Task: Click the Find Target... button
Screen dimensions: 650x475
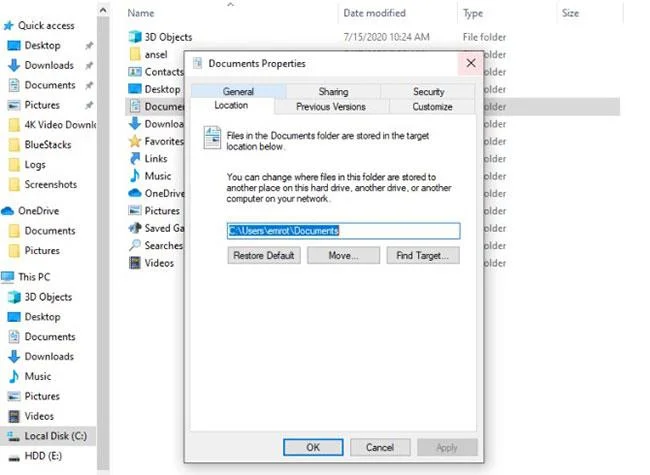Action: click(x=423, y=255)
